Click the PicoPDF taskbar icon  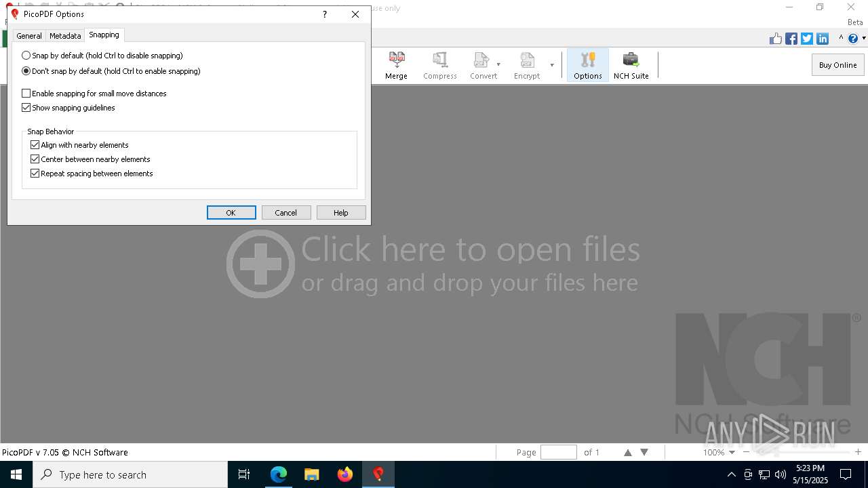point(378,474)
